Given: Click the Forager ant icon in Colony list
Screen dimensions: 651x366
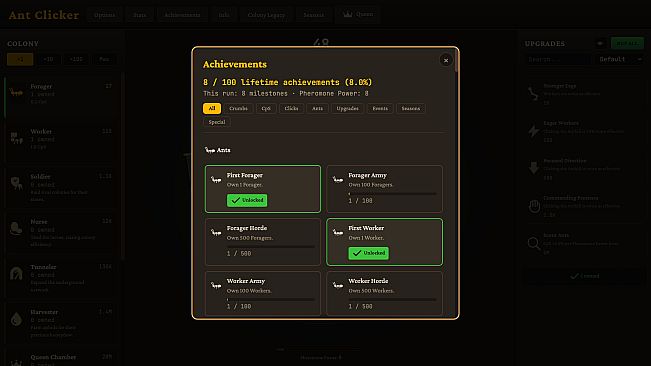Looking at the screenshot, I should coord(16,93).
